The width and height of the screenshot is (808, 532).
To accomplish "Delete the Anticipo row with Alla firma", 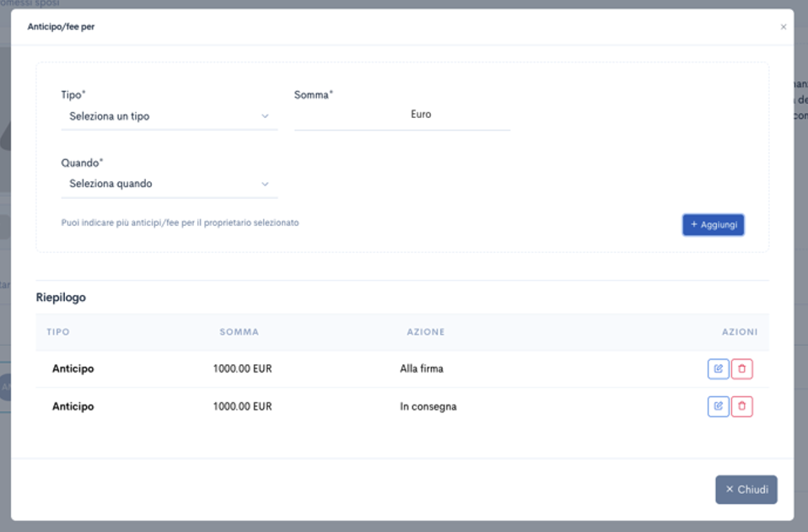I will coord(741,368).
